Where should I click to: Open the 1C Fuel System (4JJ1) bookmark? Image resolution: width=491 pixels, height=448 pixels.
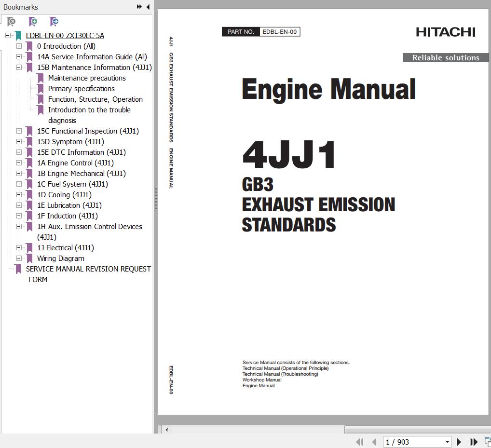point(72,184)
